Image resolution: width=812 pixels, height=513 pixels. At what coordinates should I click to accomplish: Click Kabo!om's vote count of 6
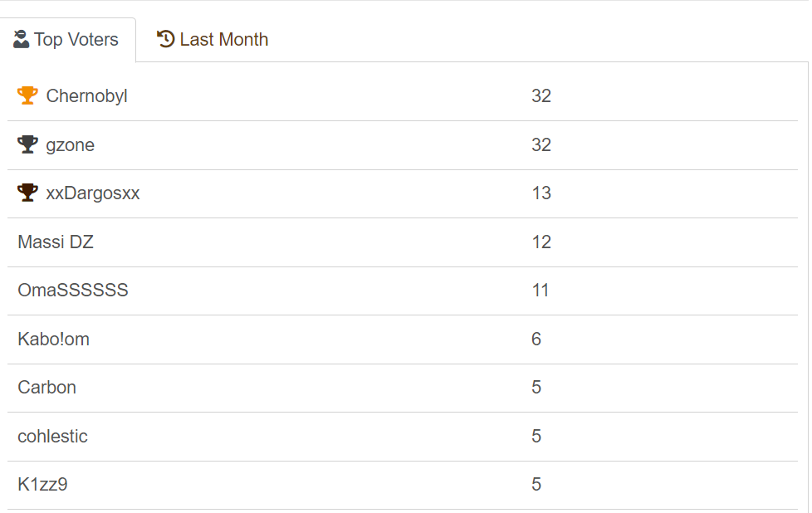(x=536, y=339)
